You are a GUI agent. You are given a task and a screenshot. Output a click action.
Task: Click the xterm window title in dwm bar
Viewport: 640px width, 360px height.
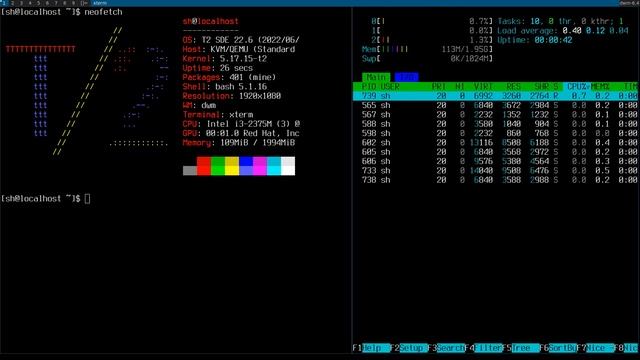point(100,3)
